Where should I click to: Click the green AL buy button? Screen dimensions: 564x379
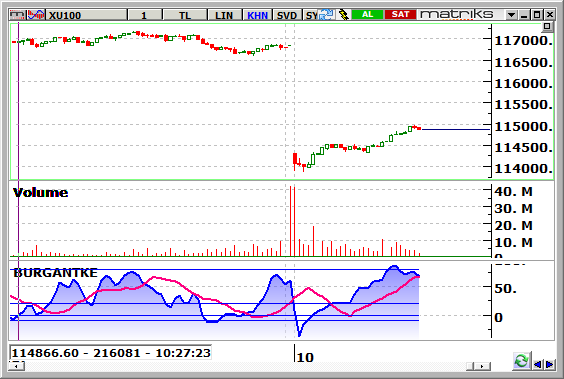click(367, 15)
